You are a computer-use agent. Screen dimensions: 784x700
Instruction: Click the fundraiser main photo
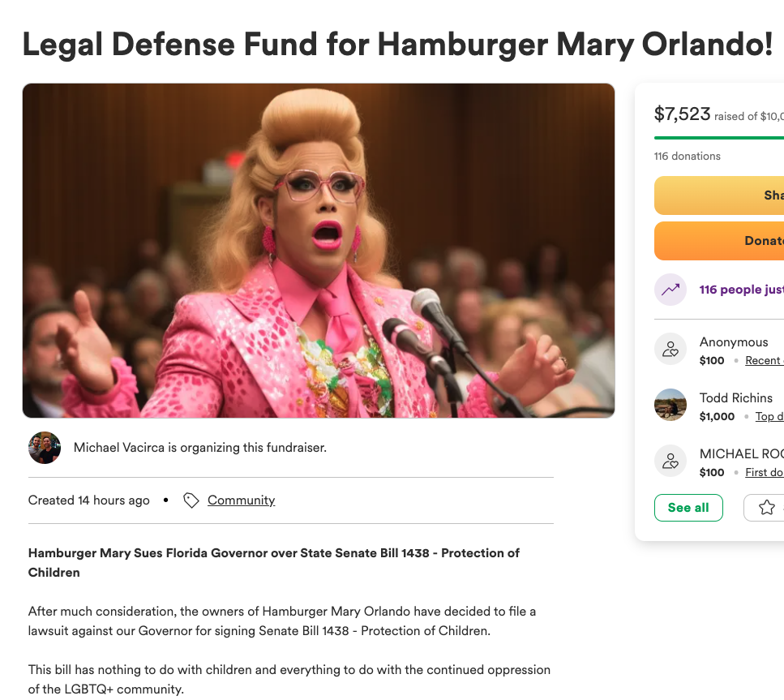(x=319, y=251)
